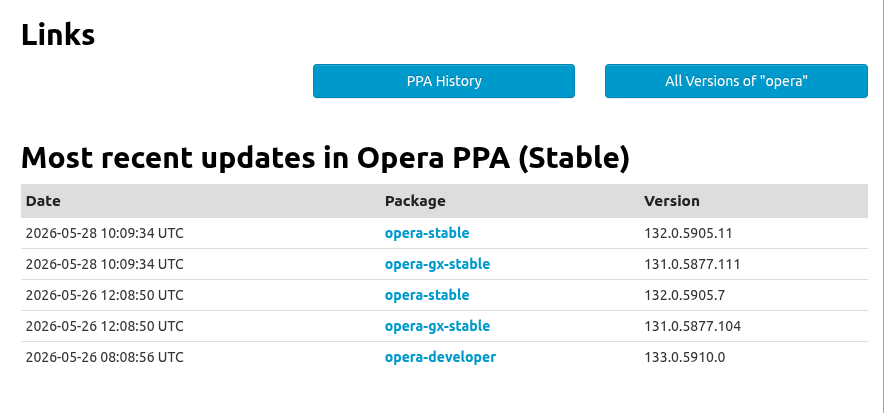Open the PPA History button
The width and height of the screenshot is (884, 413).
tap(444, 81)
